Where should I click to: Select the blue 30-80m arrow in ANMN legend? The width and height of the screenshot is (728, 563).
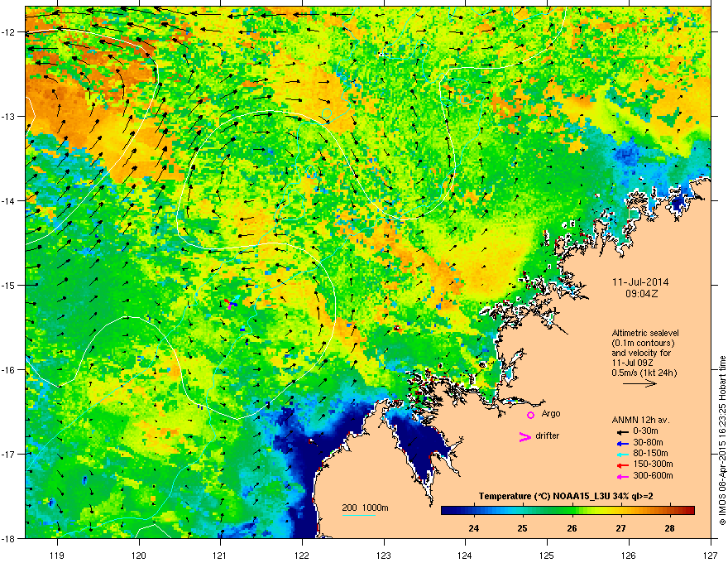click(622, 443)
